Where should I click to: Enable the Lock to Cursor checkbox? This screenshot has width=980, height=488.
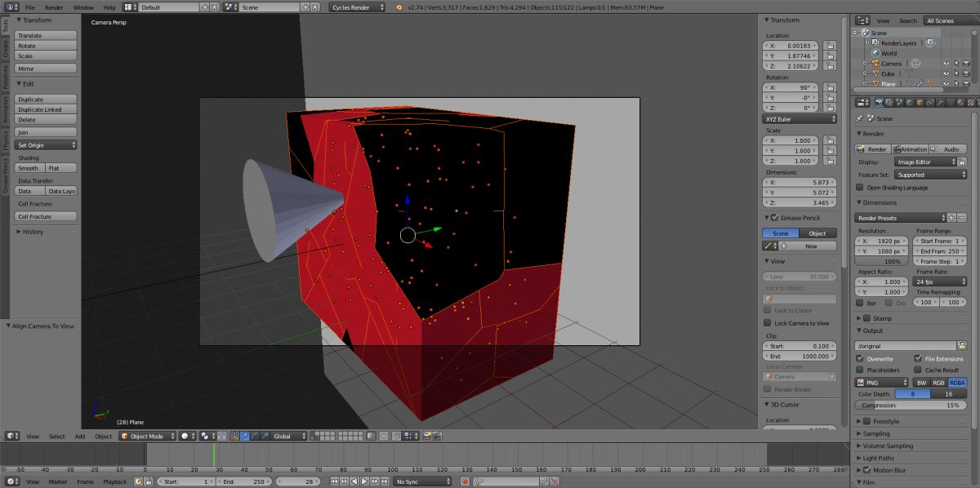coord(768,310)
